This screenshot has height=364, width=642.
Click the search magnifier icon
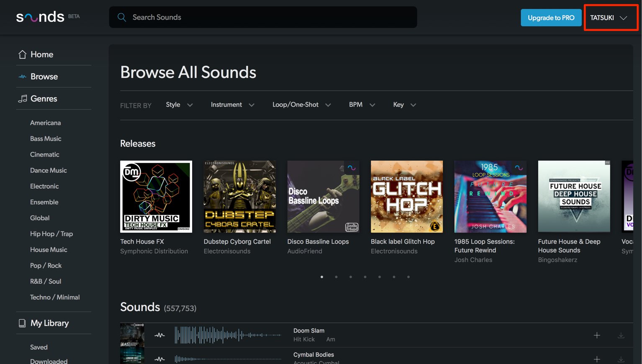(x=122, y=17)
